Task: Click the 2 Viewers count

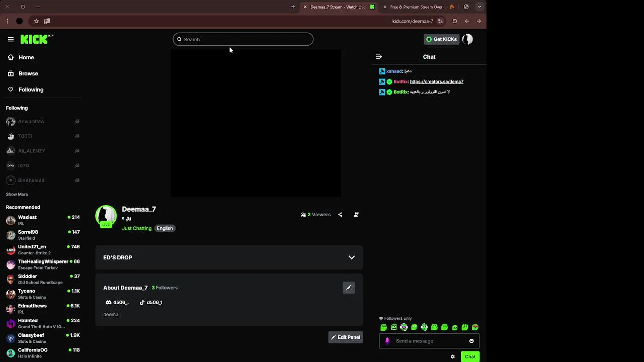Action: 316,215
